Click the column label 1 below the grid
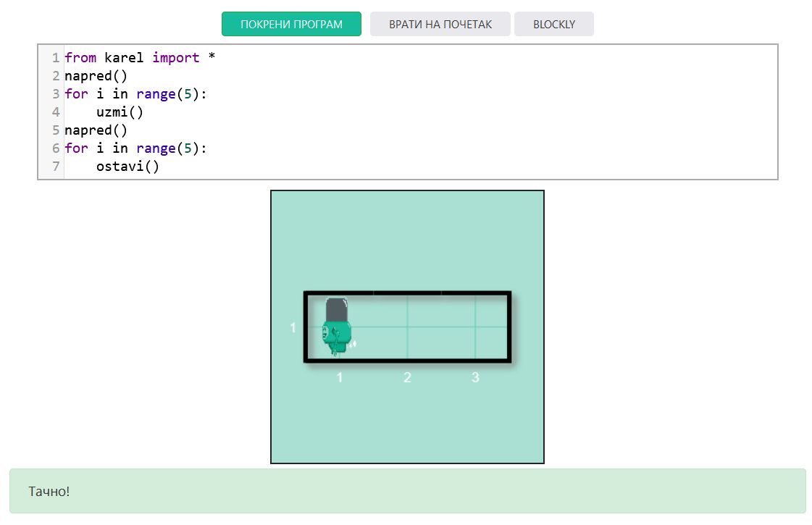The image size is (812, 525). 340,377
